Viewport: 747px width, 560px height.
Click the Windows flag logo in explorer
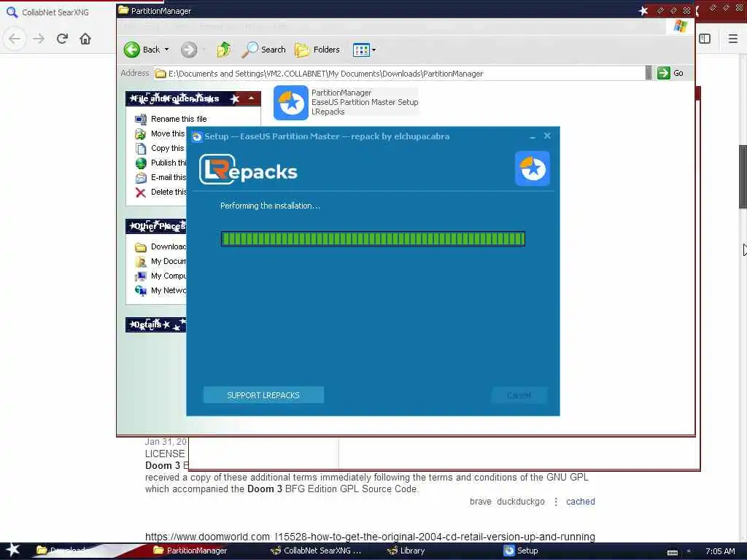point(681,26)
